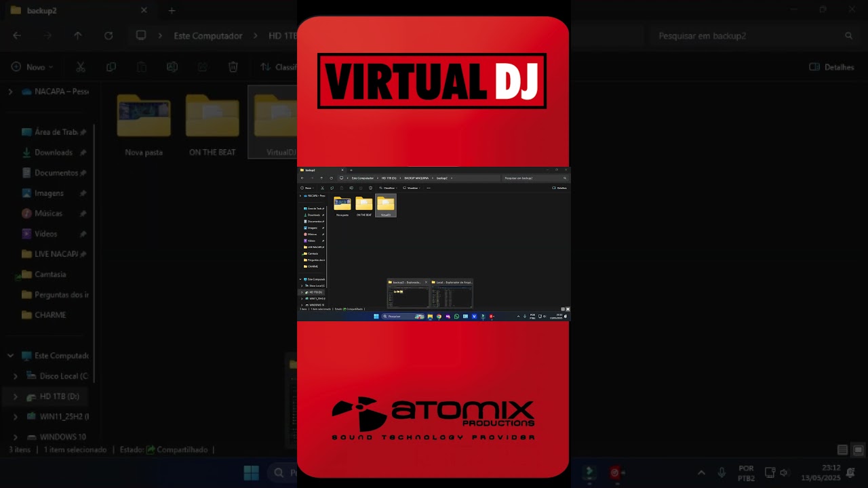The height and width of the screenshot is (488, 868).
Task: Click red record icon in small center taskbar
Action: coord(492,317)
